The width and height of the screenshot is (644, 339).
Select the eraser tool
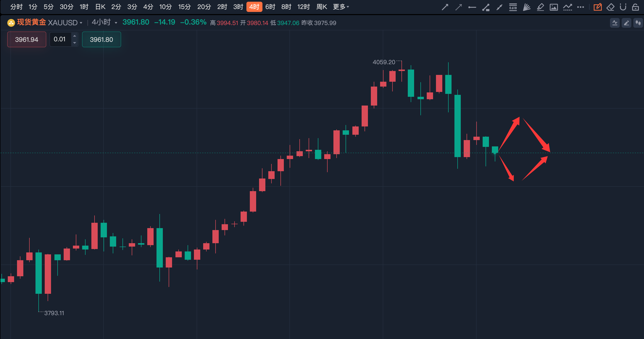click(x=610, y=7)
